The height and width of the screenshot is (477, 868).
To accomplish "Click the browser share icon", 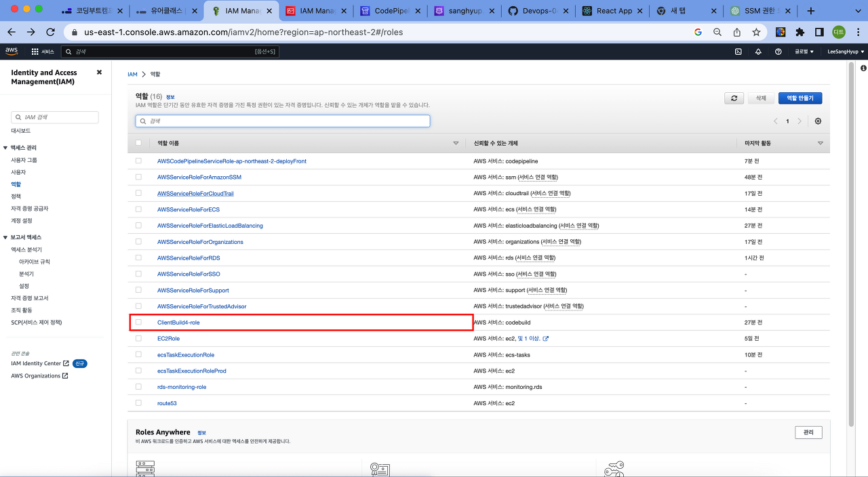I will tap(736, 32).
